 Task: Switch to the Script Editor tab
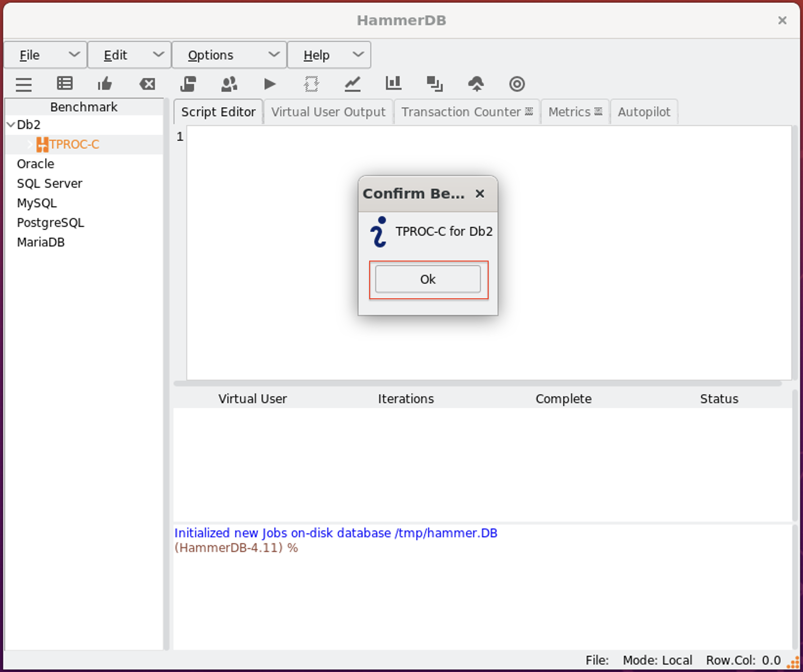218,112
